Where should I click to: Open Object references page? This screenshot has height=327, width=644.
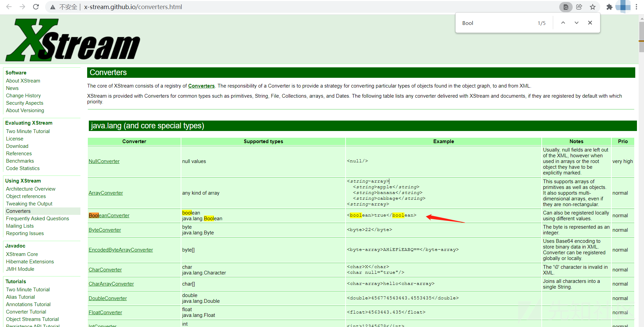(x=26, y=196)
